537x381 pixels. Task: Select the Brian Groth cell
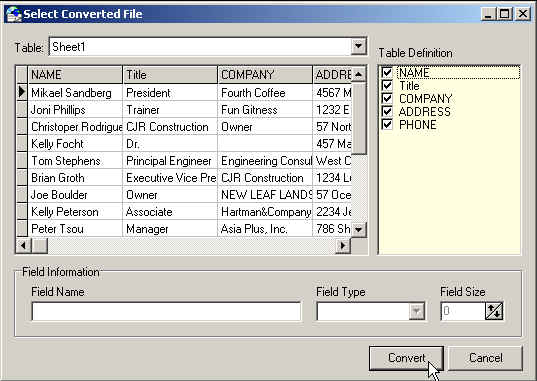[75, 177]
